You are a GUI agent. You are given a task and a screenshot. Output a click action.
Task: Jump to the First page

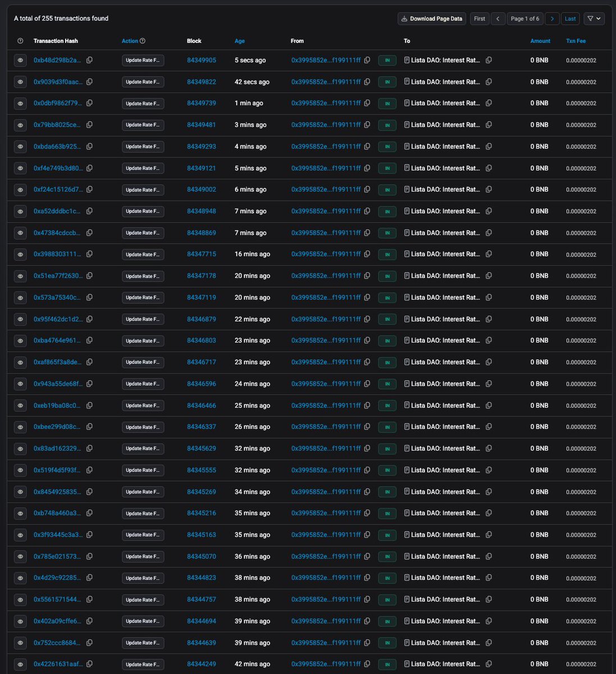click(x=480, y=19)
